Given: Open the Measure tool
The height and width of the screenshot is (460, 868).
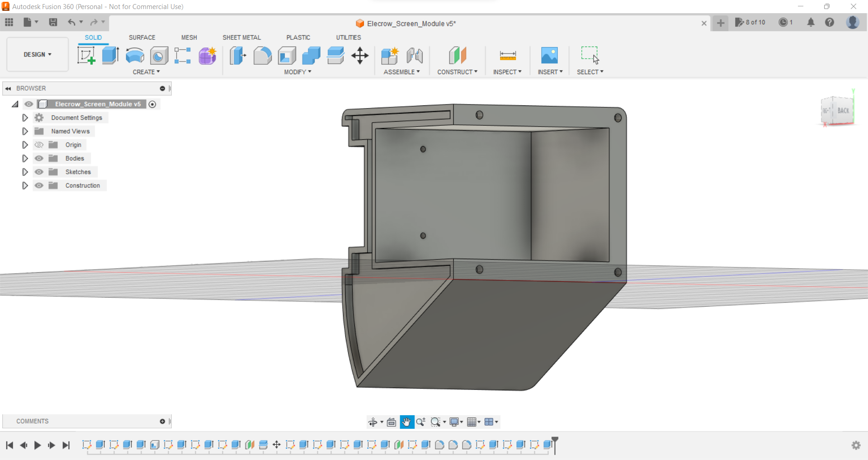Looking at the screenshot, I should coord(507,55).
